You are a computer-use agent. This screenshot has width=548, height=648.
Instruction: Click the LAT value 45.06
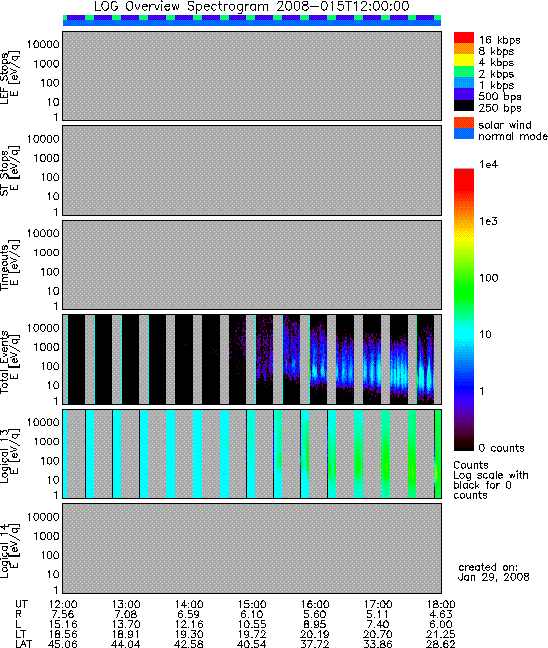pyautogui.click(x=63, y=644)
